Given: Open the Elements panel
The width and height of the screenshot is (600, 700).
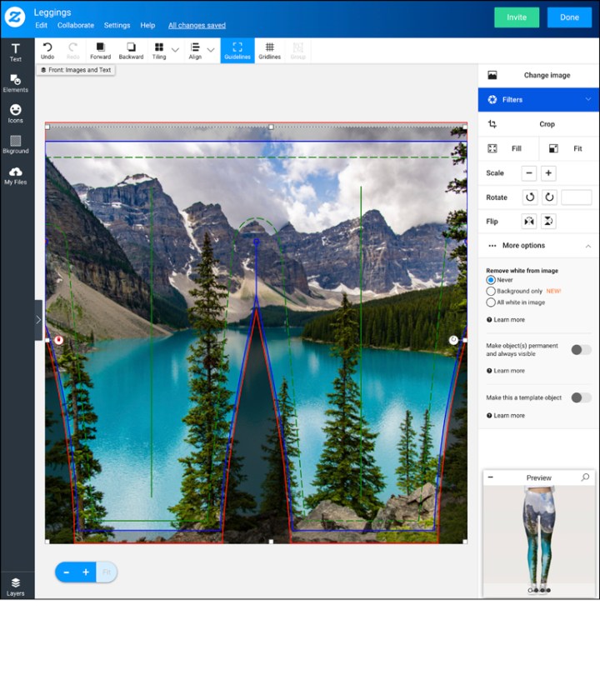Looking at the screenshot, I should (15, 82).
